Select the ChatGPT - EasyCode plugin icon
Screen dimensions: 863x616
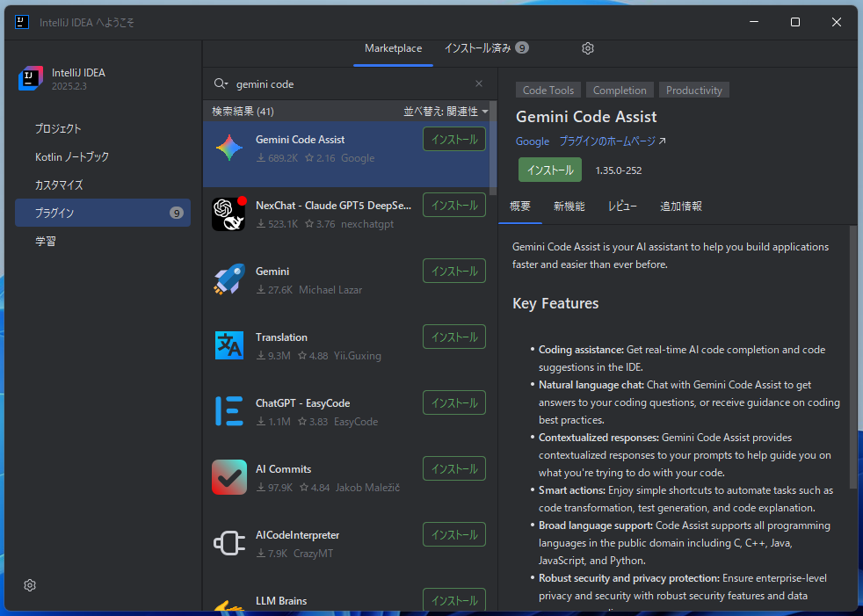coord(229,411)
